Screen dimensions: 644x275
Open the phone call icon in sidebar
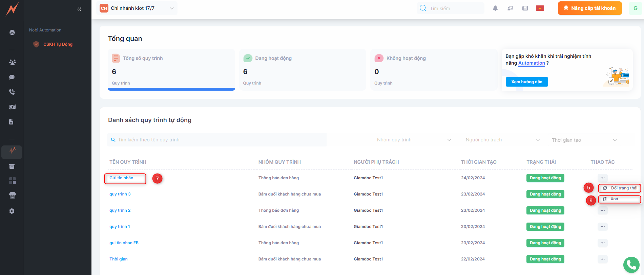coord(12,92)
